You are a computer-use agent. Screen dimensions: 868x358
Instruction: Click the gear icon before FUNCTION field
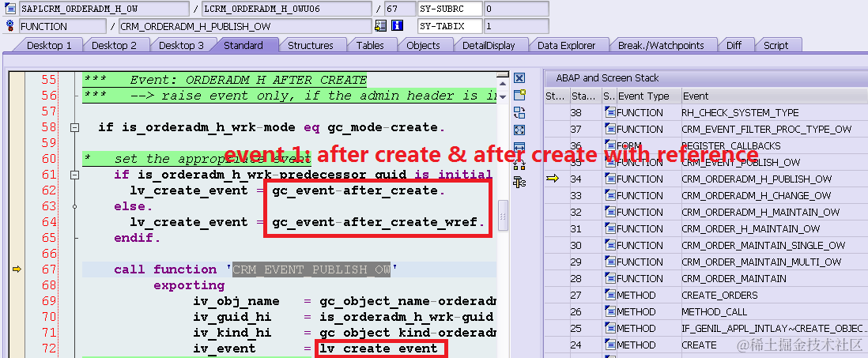(x=9, y=25)
